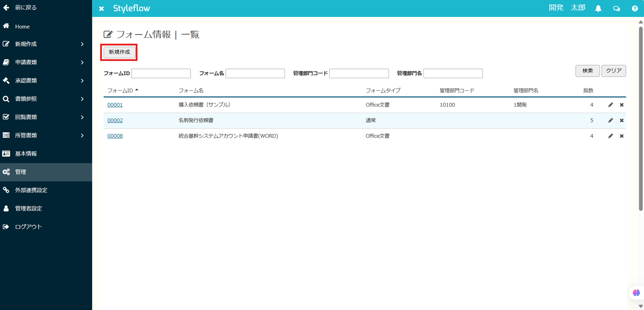644x310 pixels.
Task: Click the help question mark icon
Action: (x=635, y=8)
